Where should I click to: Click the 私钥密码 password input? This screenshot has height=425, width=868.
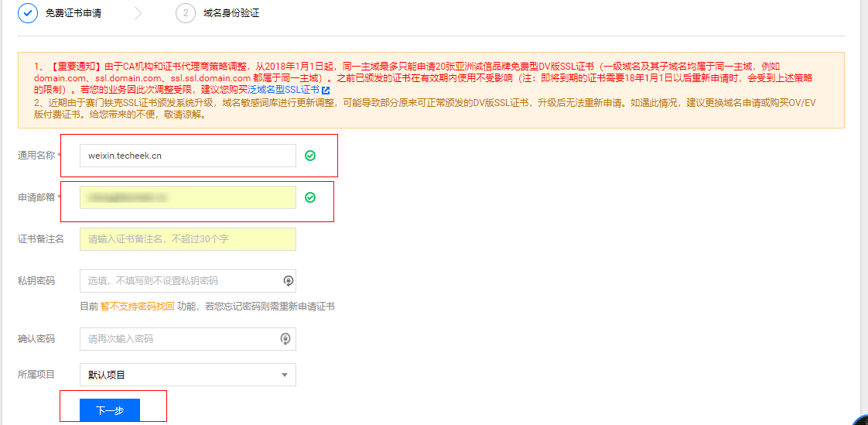click(x=179, y=281)
